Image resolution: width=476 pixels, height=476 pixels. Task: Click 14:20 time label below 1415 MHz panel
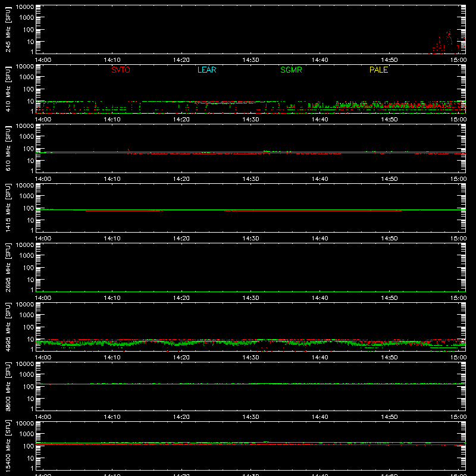click(x=181, y=239)
